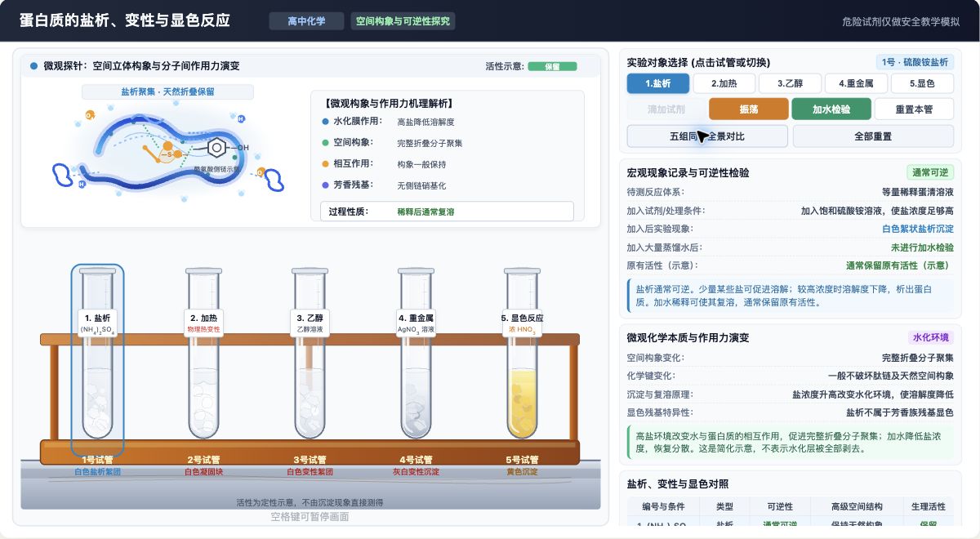Click the 通常可逆 status badge
The width and height of the screenshot is (980, 539).
pos(930,172)
